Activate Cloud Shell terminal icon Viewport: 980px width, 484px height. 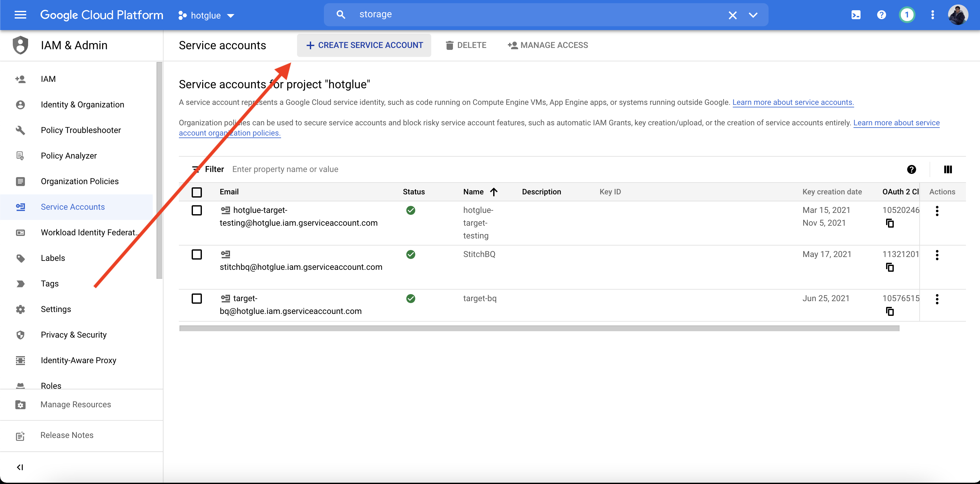856,15
